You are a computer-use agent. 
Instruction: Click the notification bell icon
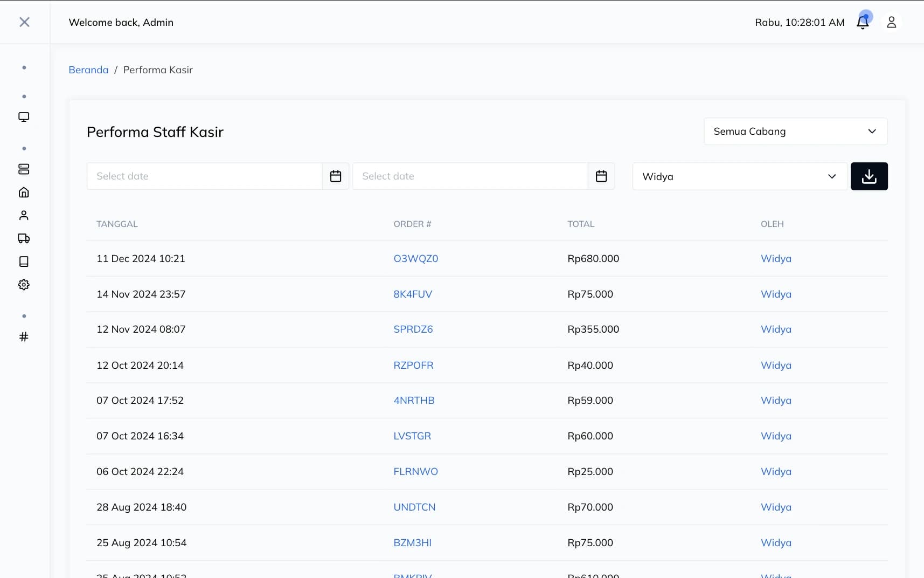863,22
